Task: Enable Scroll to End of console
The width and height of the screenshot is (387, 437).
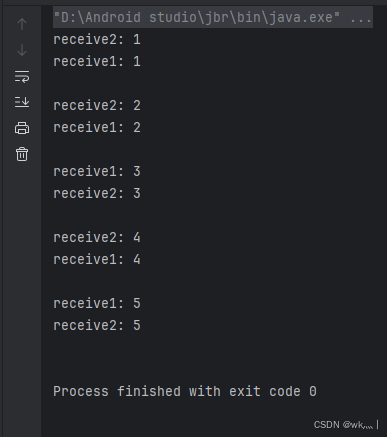Action: pyautogui.click(x=22, y=102)
